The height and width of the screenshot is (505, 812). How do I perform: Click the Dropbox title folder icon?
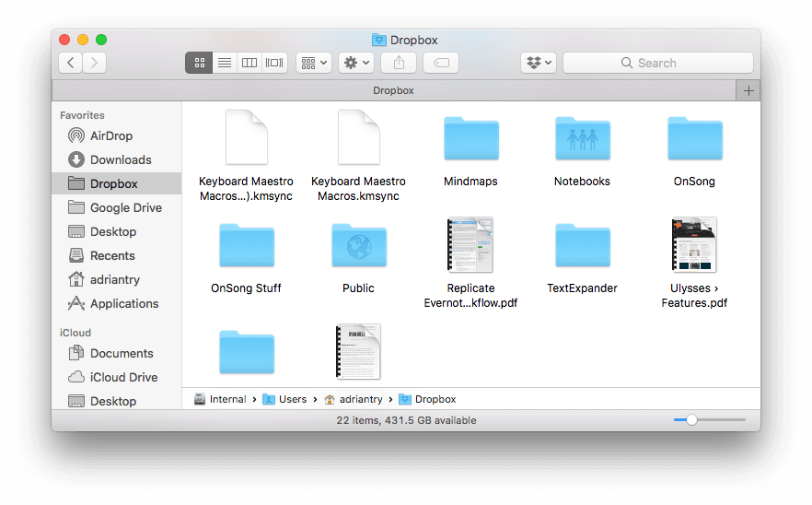[379, 40]
